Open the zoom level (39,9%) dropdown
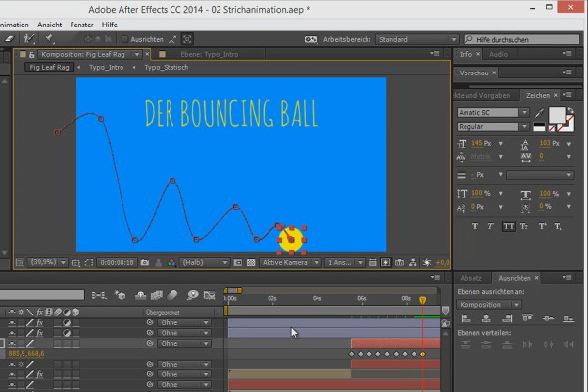 point(48,262)
